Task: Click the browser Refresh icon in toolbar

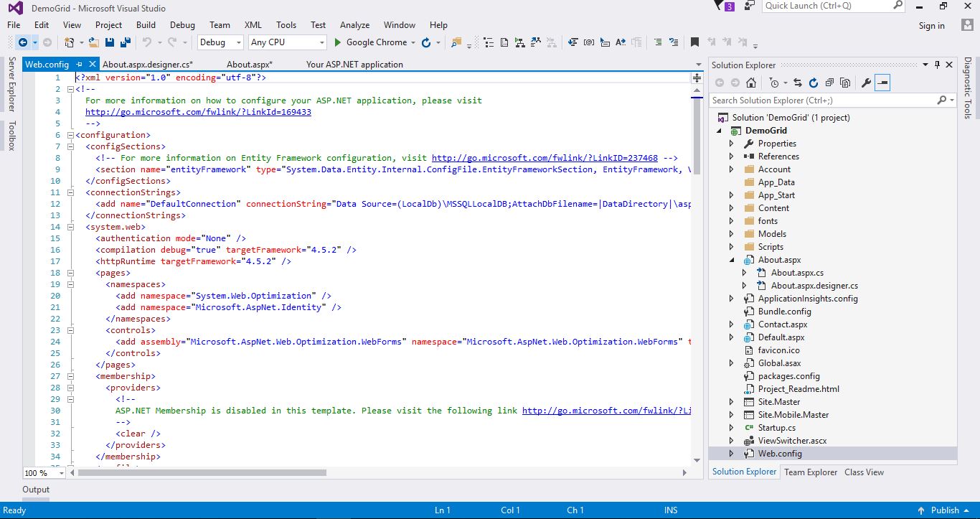Action: click(426, 42)
